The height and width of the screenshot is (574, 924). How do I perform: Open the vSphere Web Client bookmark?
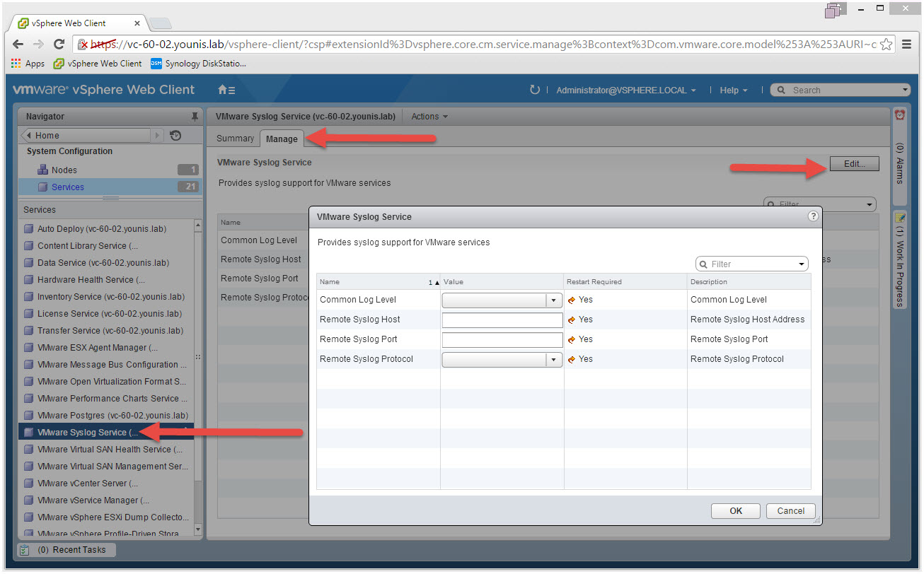(98, 63)
